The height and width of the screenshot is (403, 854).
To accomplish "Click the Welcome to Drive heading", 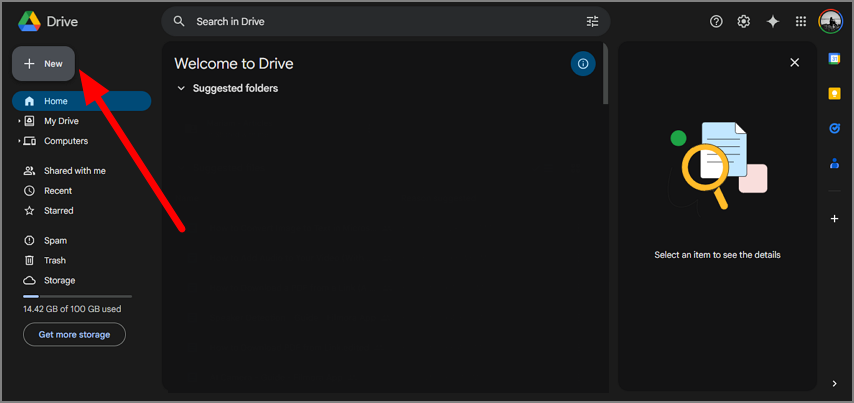I will coord(234,64).
